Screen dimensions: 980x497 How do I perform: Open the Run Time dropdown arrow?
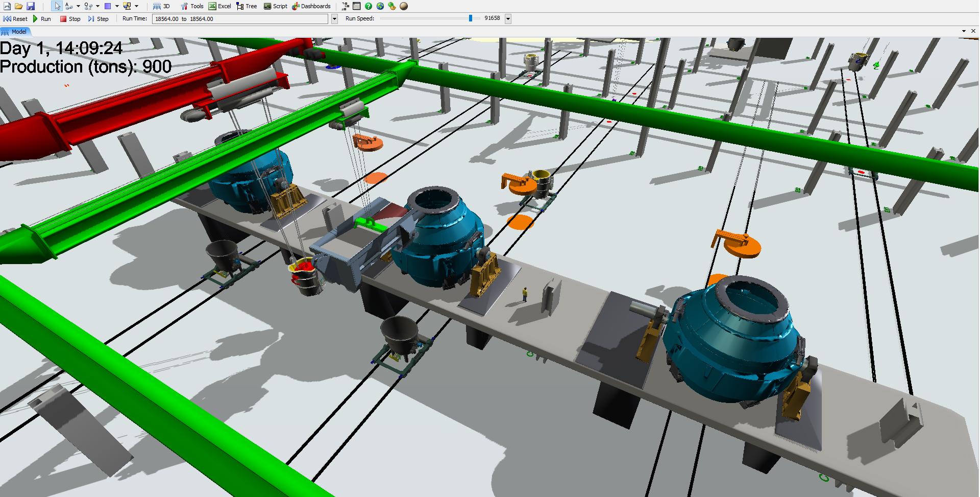(334, 18)
